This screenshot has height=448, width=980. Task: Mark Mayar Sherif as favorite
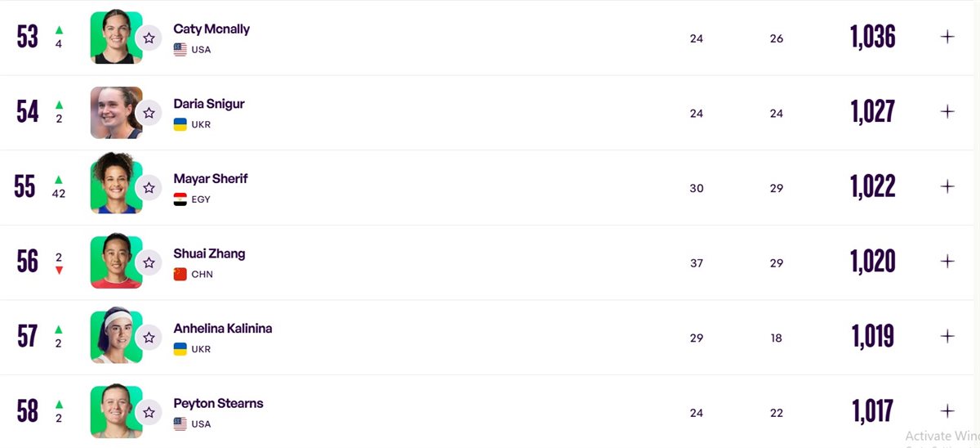pyautogui.click(x=149, y=187)
